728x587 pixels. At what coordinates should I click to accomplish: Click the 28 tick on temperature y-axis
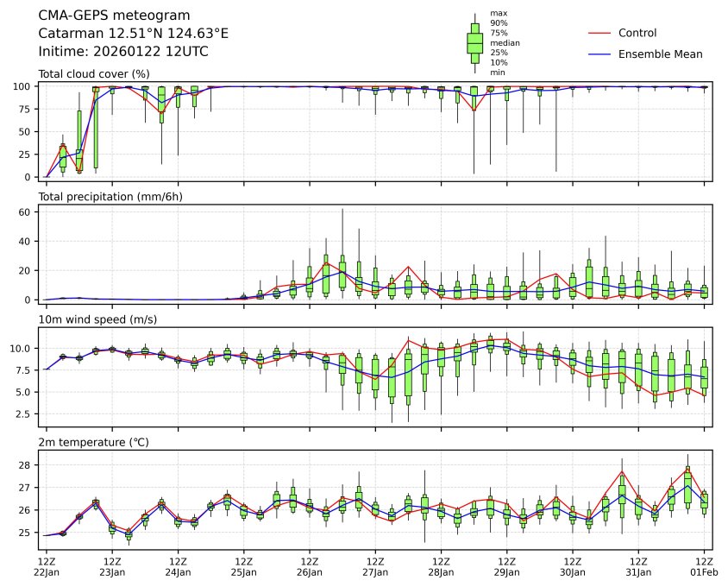(x=25, y=465)
